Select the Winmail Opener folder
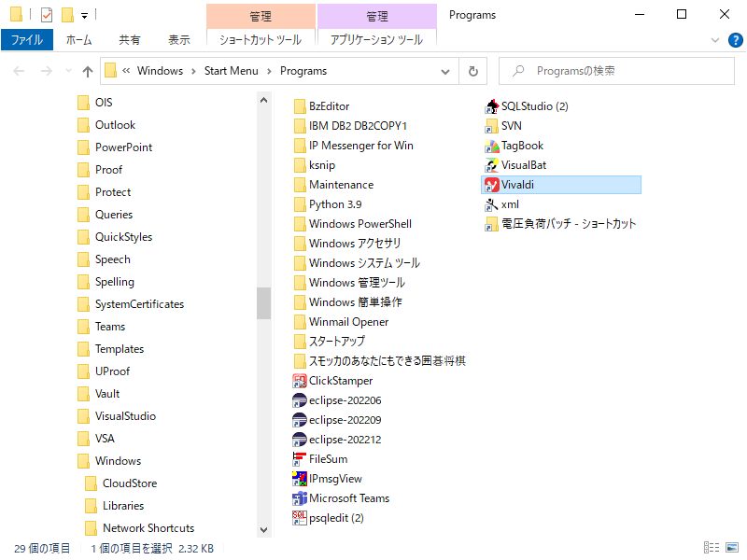The height and width of the screenshot is (560, 747). tap(341, 322)
